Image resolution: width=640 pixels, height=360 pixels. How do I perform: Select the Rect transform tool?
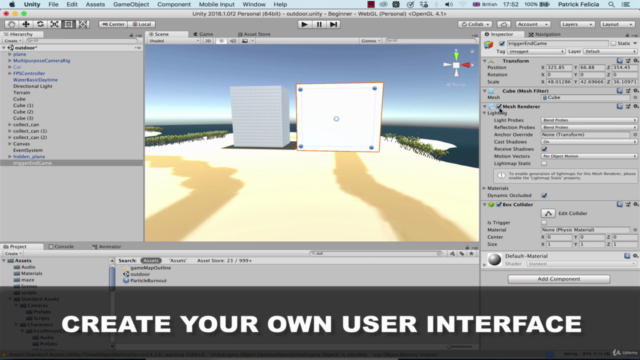69,24
